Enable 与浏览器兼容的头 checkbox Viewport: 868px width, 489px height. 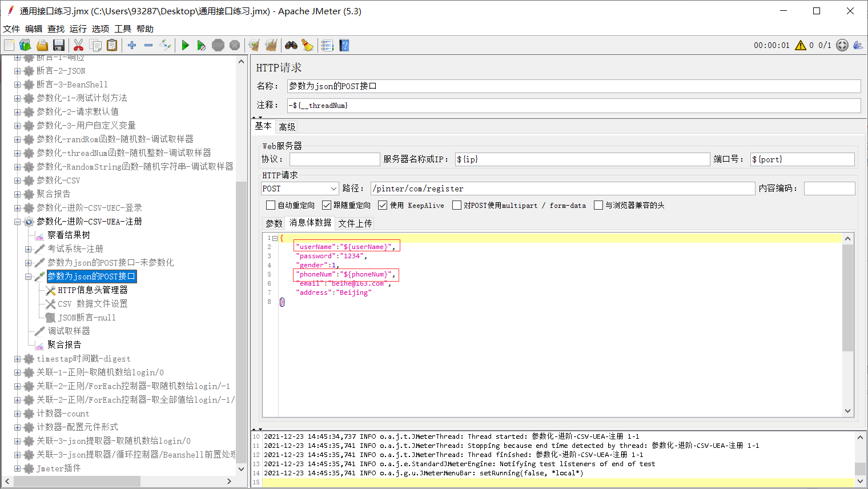(598, 205)
